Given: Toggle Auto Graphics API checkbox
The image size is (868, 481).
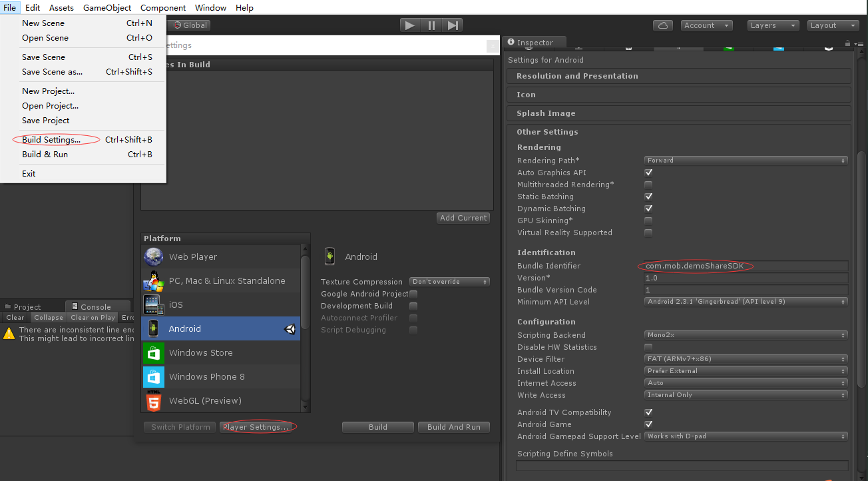Looking at the screenshot, I should tap(648, 173).
